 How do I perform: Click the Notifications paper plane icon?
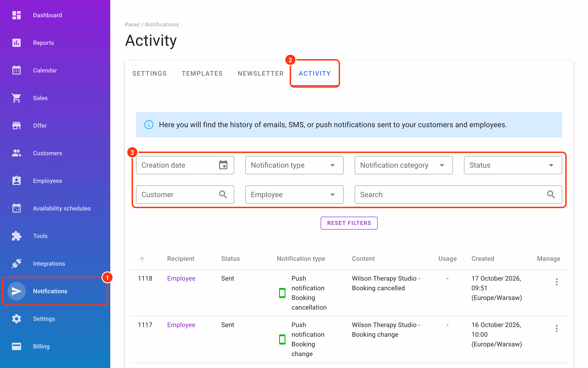[x=17, y=291]
